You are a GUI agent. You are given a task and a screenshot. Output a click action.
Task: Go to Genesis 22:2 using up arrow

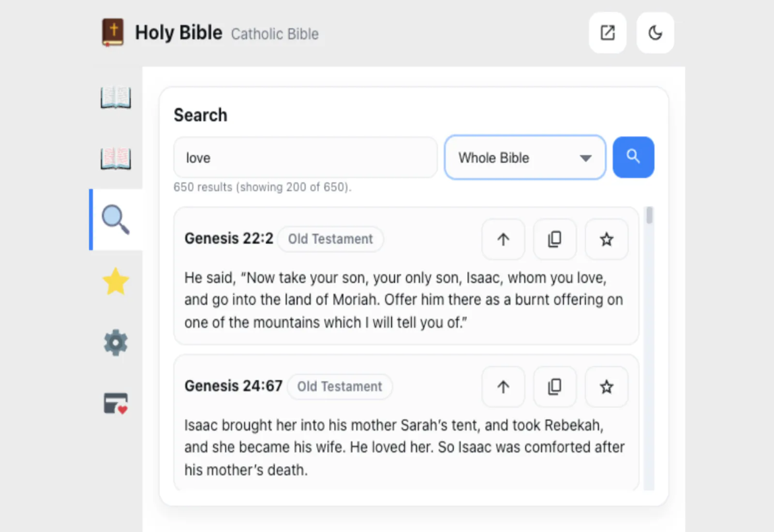click(x=503, y=239)
